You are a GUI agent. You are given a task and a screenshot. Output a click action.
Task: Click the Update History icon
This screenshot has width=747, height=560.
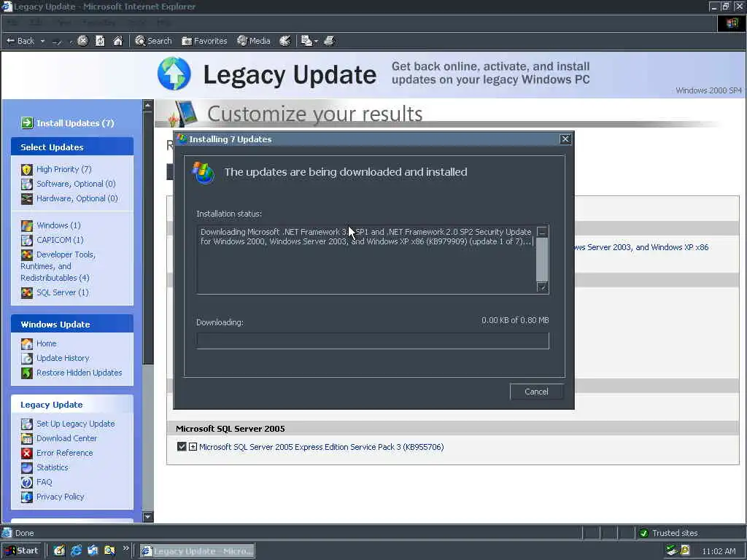[27, 358]
